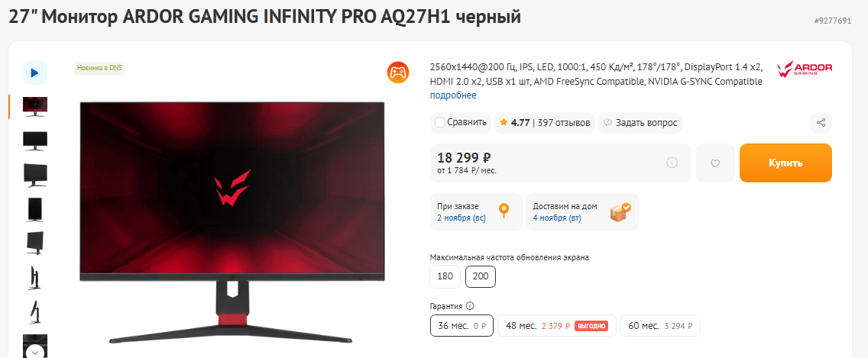This screenshot has width=868, height=358.
Task: Click the orange Купить button
Action: [785, 163]
